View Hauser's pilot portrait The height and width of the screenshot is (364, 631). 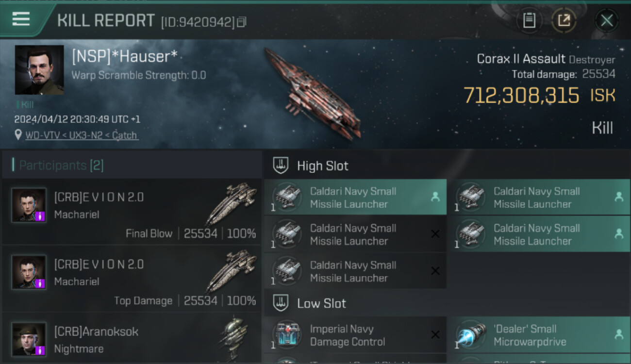[x=39, y=70]
